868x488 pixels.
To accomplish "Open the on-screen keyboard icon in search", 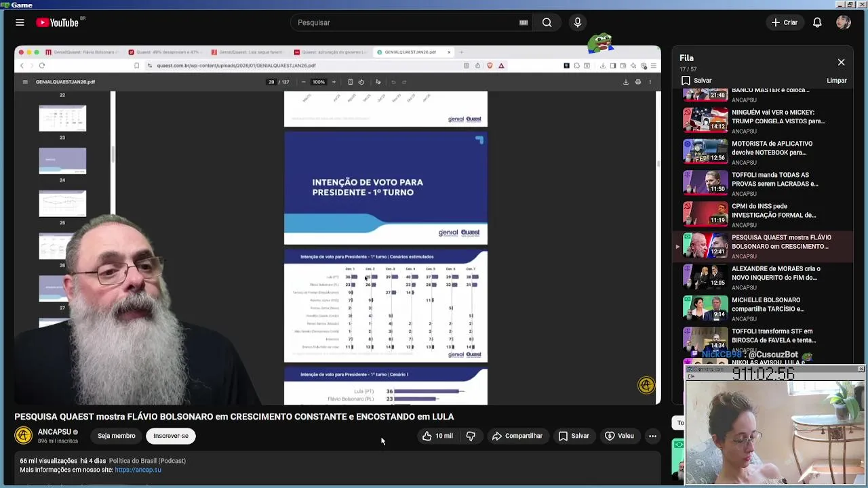I will (524, 22).
